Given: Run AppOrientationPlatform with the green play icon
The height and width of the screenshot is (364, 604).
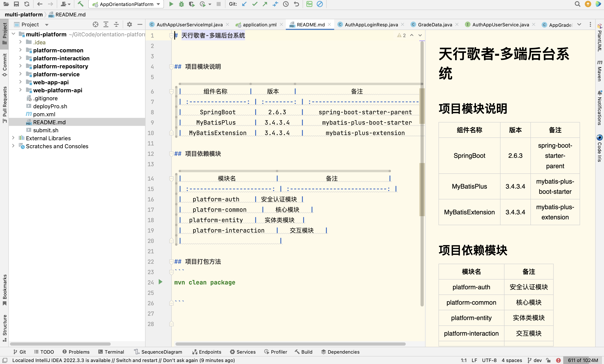Looking at the screenshot, I should coord(171,4).
